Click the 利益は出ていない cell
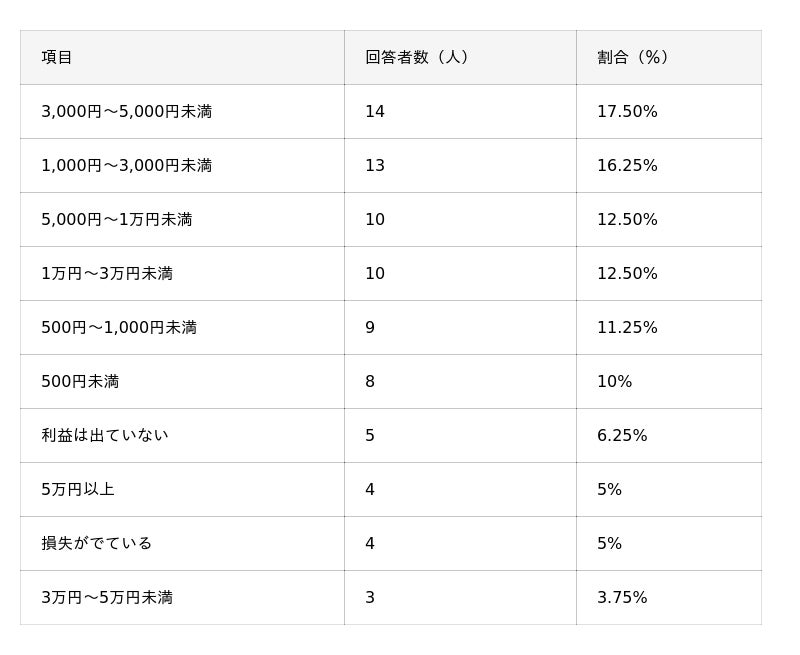 click(x=105, y=435)
